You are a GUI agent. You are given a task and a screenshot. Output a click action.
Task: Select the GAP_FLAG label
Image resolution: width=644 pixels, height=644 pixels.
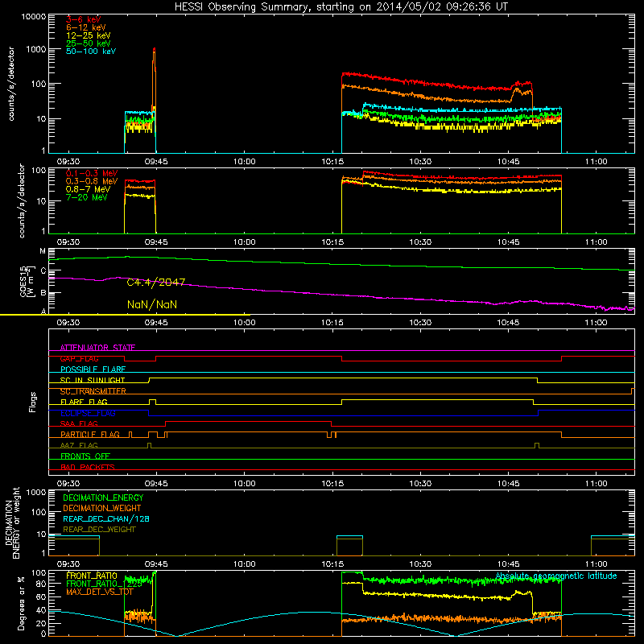coord(79,358)
